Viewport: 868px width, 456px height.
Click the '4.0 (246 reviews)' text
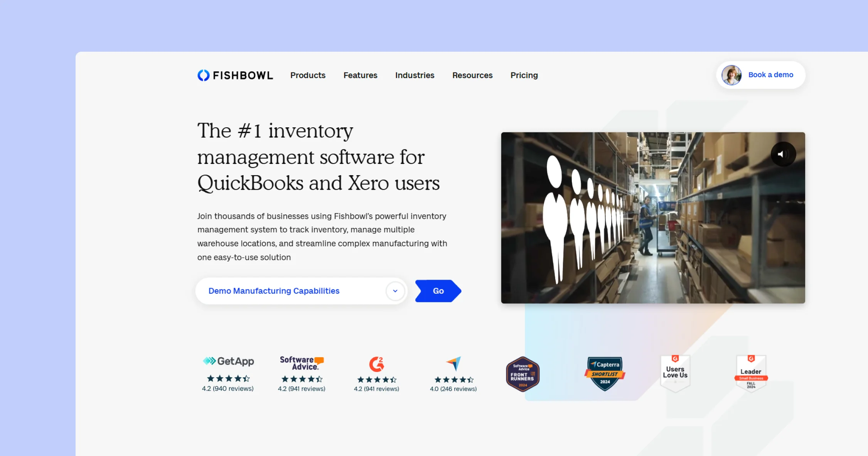[453, 389]
